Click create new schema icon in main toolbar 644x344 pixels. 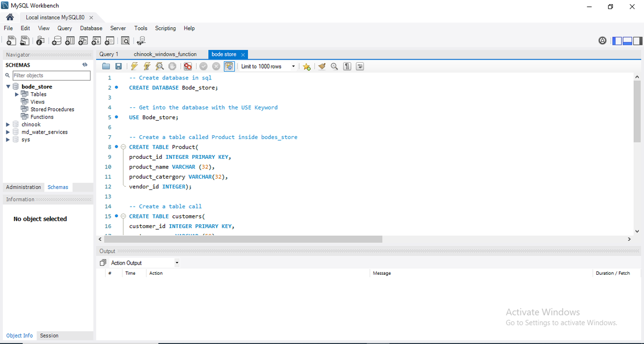[57, 41]
